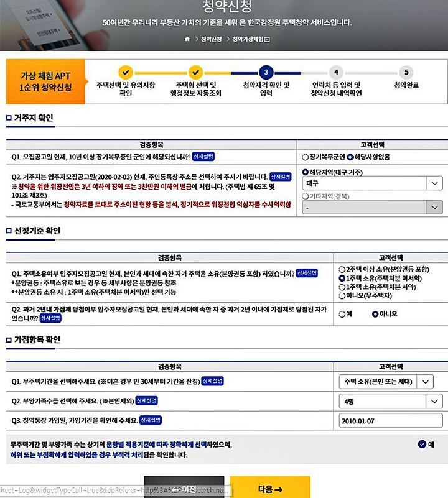Select 해당지역(대구 거주) radio option
The height and width of the screenshot is (498, 448).
coord(306,172)
